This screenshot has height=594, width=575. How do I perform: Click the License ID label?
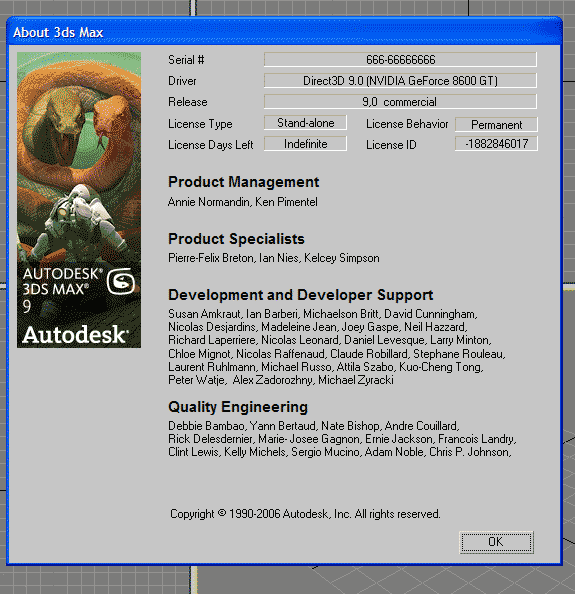point(391,145)
